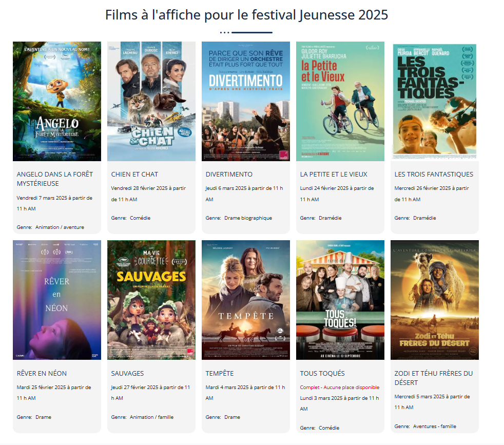Open La Petite et le Vieux poster
The width and height of the screenshot is (504, 445).
(x=340, y=101)
